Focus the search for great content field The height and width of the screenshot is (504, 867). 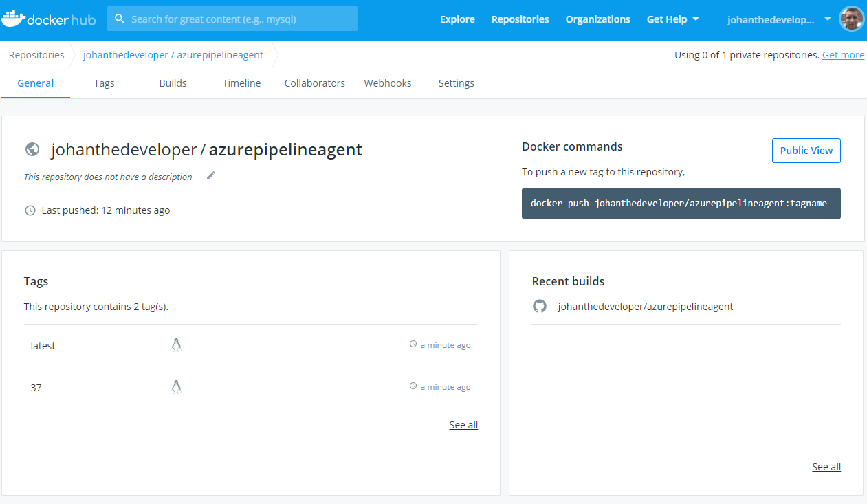(x=232, y=19)
